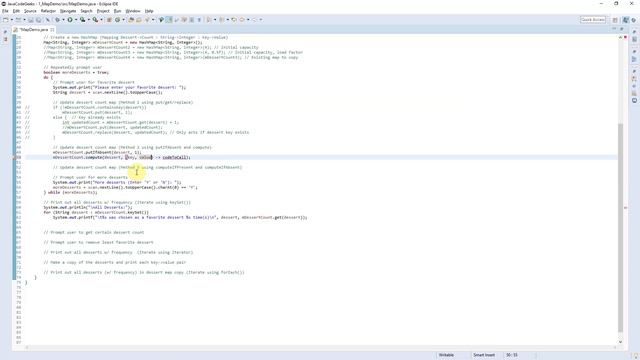Screen dimensions: 640x360
Task: Expand the Next Annotation dropdown arrow
Action: pos(215,20)
